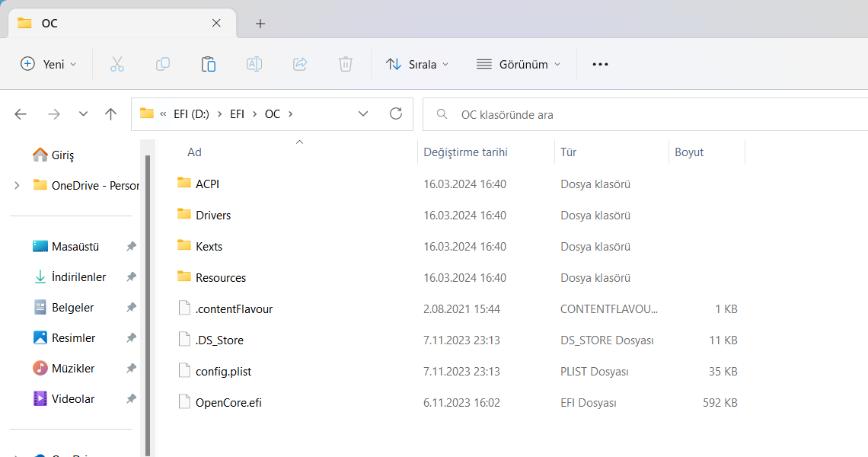The width and height of the screenshot is (868, 457).
Task: Sort by Değiştirme tarihi column header
Action: (465, 152)
